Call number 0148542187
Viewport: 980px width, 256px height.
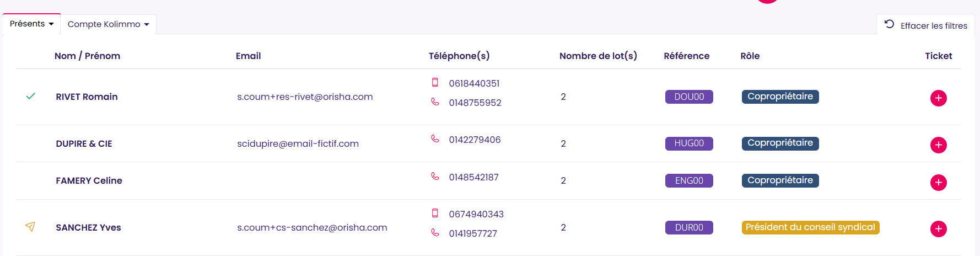click(x=473, y=177)
